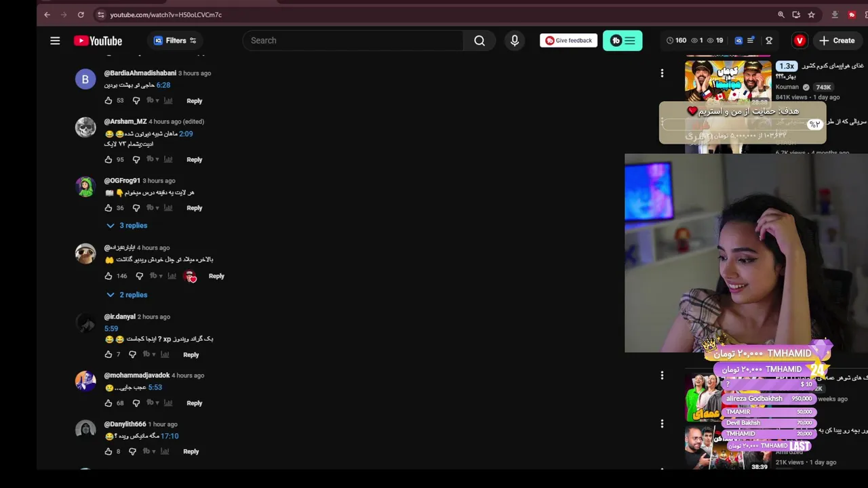Screen dimensions: 868x488
Task: Open TubeBuddy dropdown on BardiaAhmadishabani comment
Action: point(153,100)
